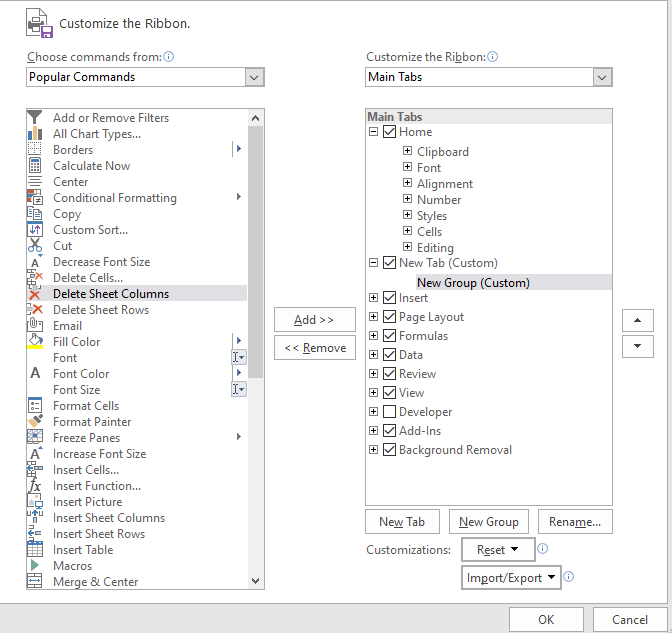This screenshot has width=672, height=633.
Task: Open the Popular Commands dropdown
Action: click(254, 77)
